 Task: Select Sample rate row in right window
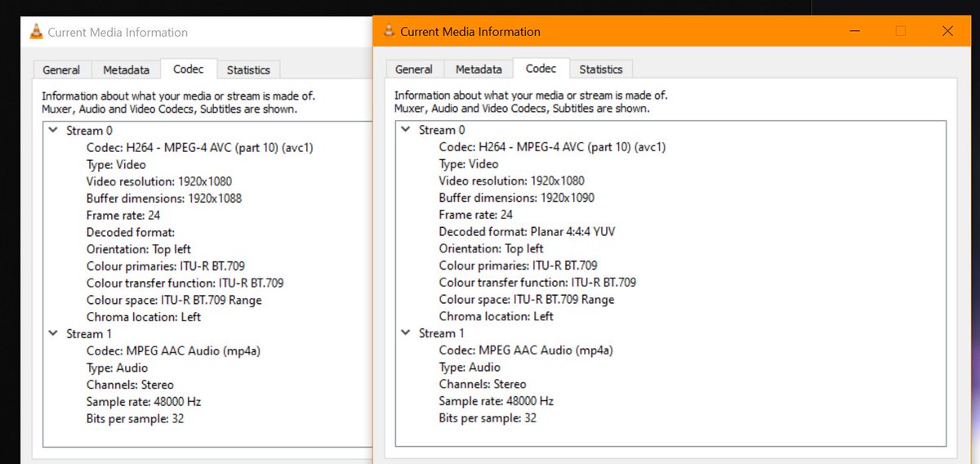[497, 401]
